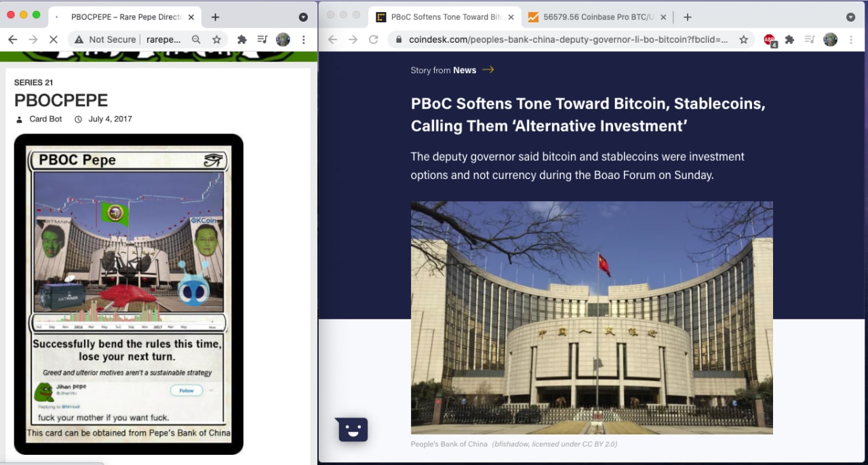
Task: Go back in the CoinDesk window
Action: (x=332, y=39)
